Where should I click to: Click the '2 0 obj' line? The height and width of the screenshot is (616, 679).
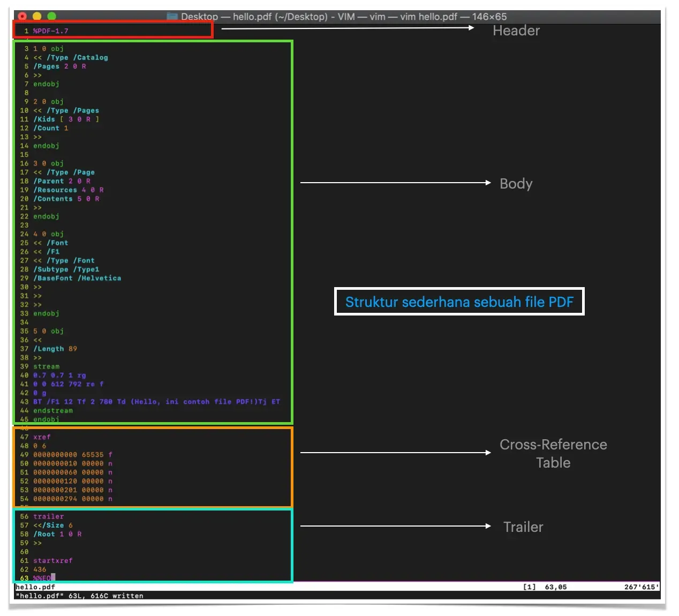click(x=48, y=102)
